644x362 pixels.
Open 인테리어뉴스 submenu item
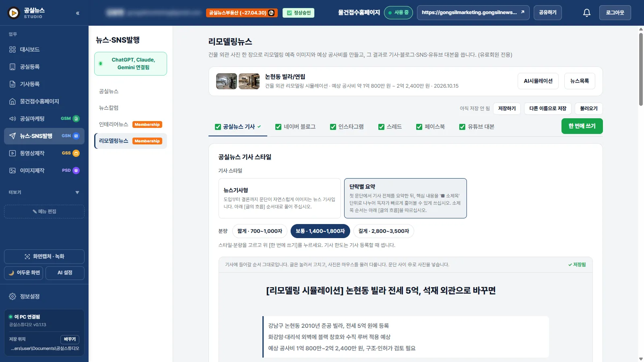point(130,124)
